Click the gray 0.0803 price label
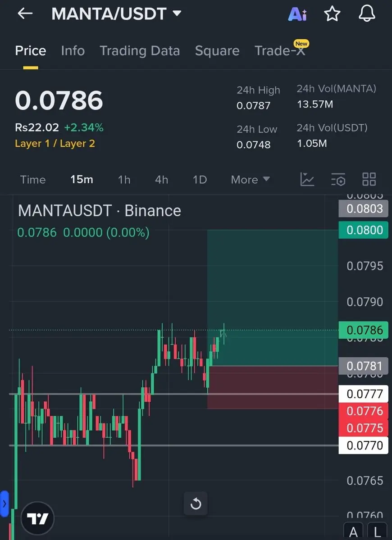 (364, 209)
